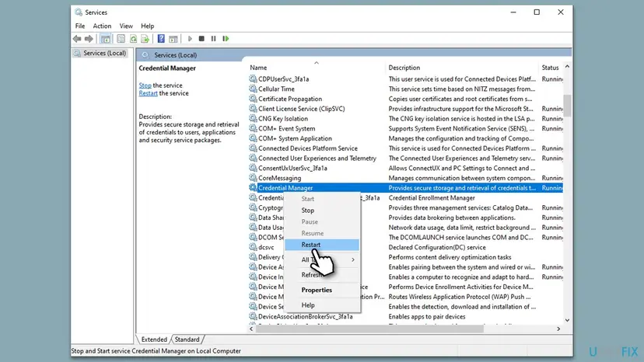Select the dcsvc service row
This screenshot has width=644, height=362.
tap(266, 247)
